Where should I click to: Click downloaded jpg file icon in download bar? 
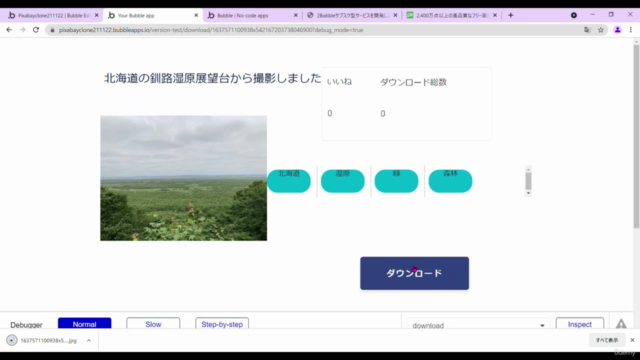[x=12, y=340]
